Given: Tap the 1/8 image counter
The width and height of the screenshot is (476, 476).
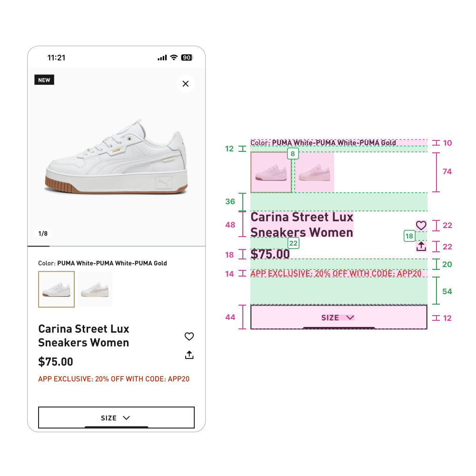Looking at the screenshot, I should pos(43,233).
